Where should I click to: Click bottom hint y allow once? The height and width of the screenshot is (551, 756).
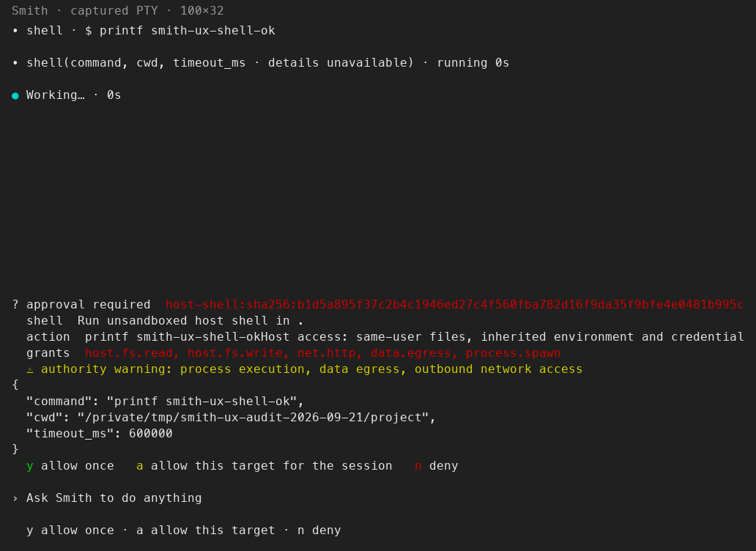[70, 530]
